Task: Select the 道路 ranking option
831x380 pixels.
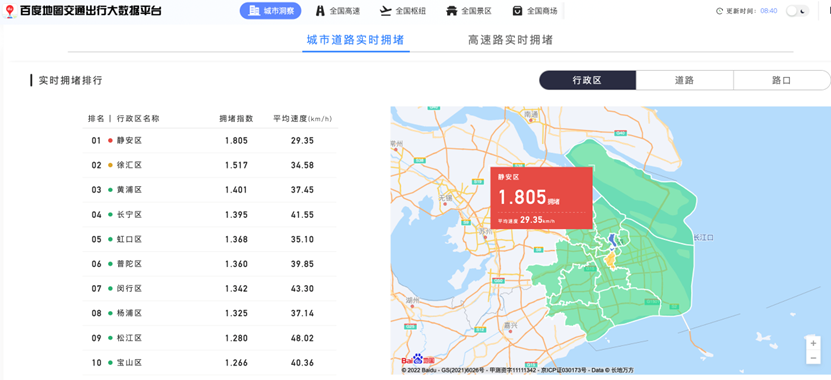Action: click(x=684, y=81)
